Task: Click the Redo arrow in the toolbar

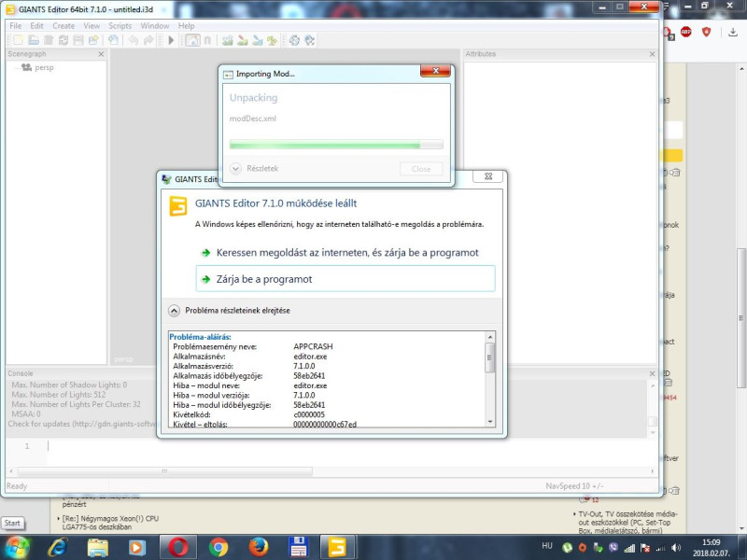Action: click(x=148, y=40)
